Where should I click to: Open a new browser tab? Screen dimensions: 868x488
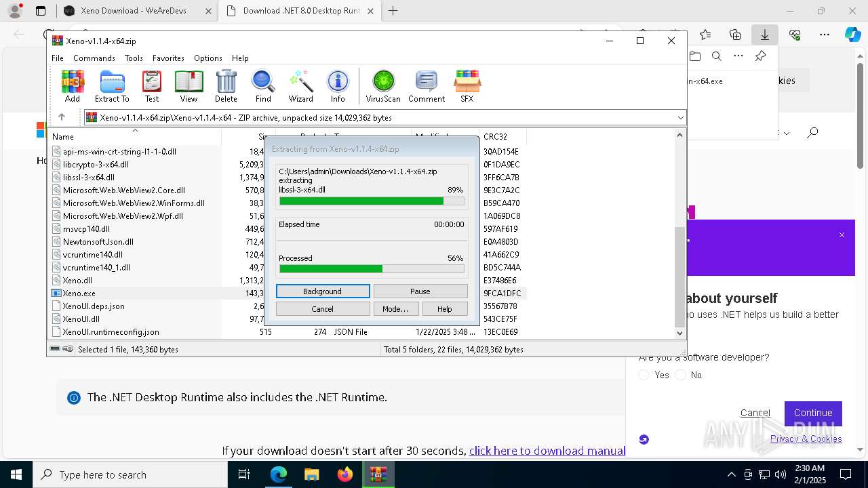point(393,11)
